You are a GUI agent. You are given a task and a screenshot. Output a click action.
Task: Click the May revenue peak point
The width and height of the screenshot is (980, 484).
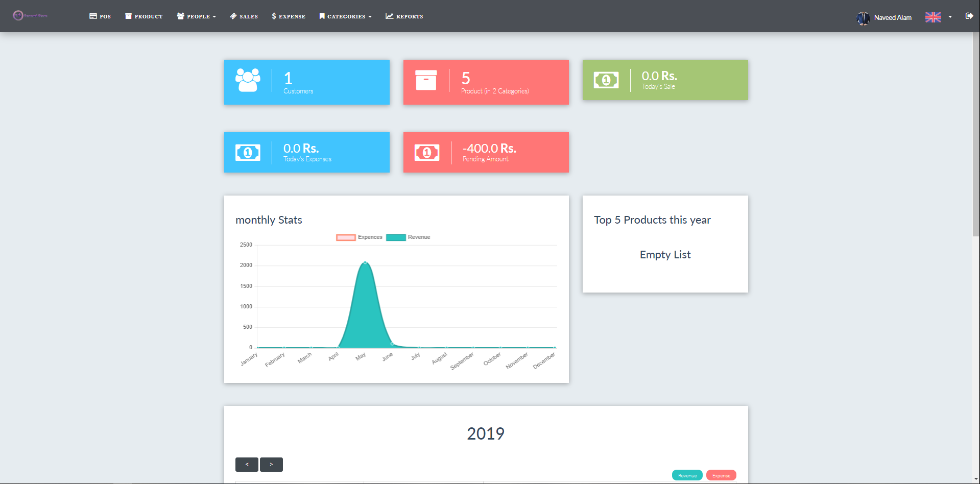[x=365, y=262]
